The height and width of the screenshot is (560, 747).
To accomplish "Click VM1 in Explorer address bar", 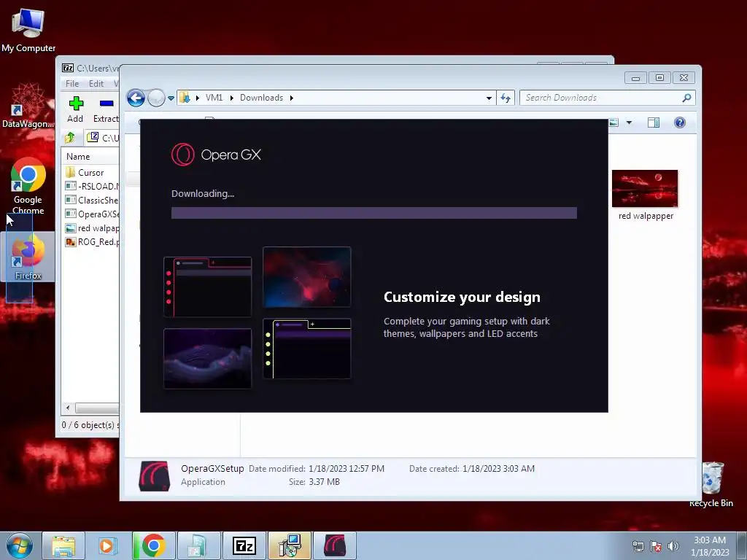I will tap(214, 98).
